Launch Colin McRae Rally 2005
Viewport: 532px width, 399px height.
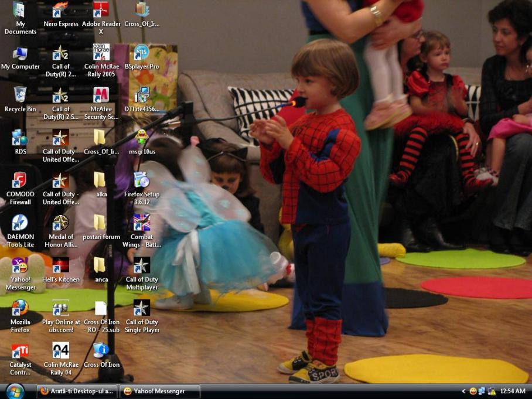coord(101,53)
